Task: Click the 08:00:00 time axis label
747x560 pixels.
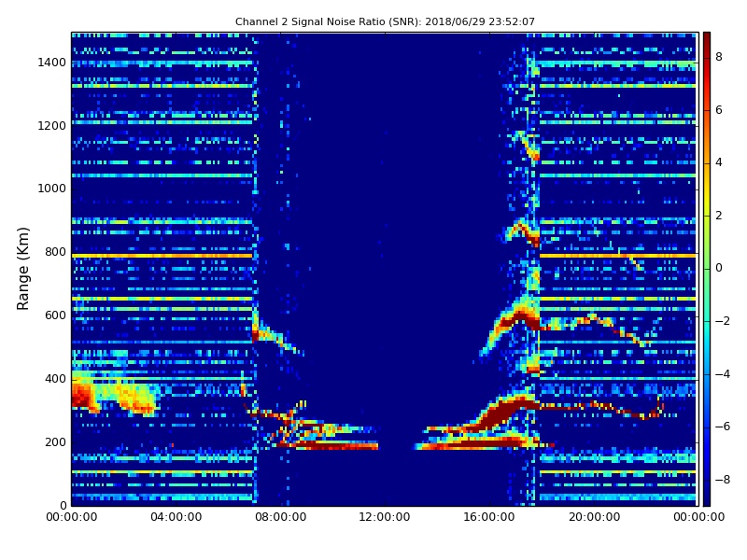Action: [281, 517]
